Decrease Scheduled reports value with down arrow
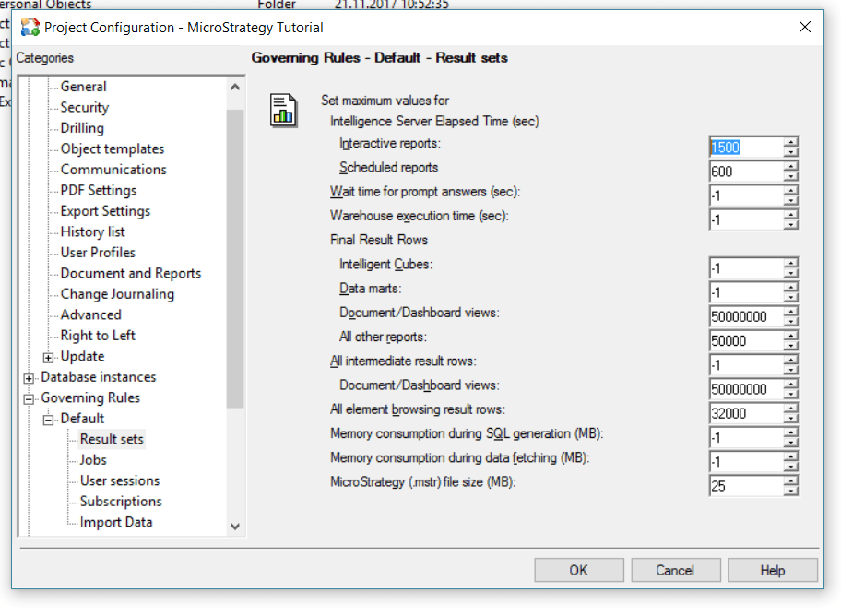Viewport: 841px width, 616px height. click(x=790, y=176)
